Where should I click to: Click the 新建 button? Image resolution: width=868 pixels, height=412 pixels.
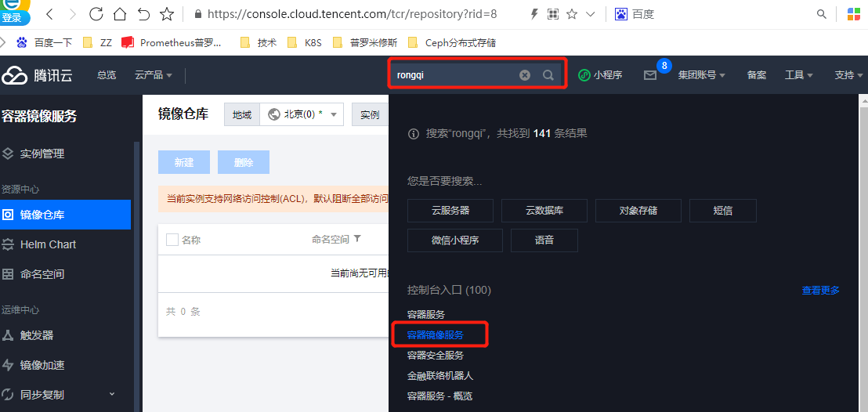(x=184, y=162)
